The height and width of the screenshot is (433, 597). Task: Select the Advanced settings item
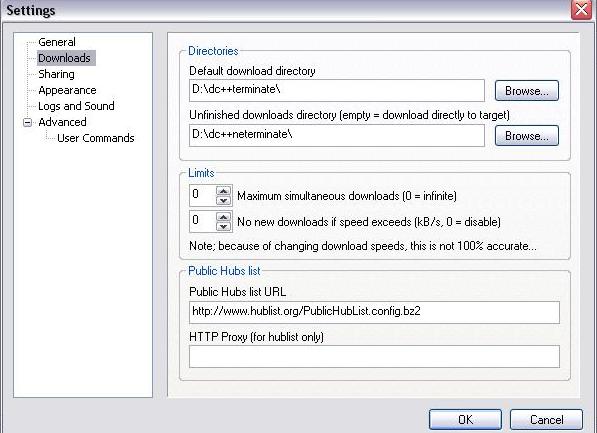[62, 122]
